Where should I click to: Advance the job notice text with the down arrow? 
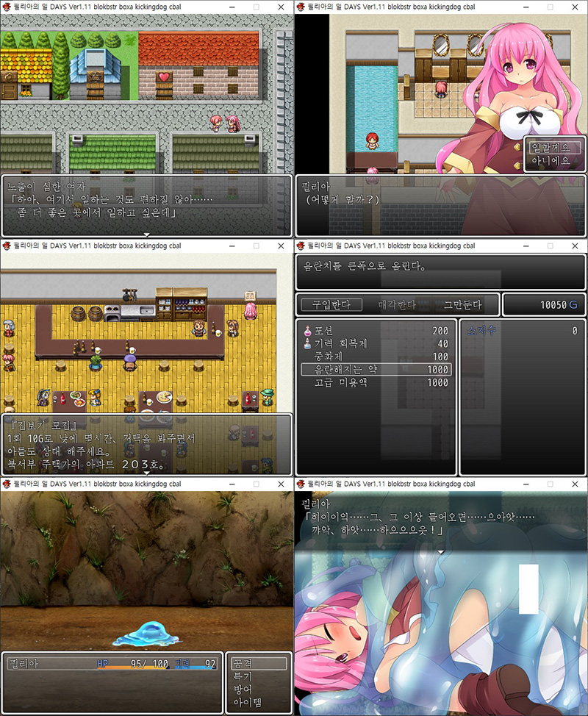[x=147, y=473]
